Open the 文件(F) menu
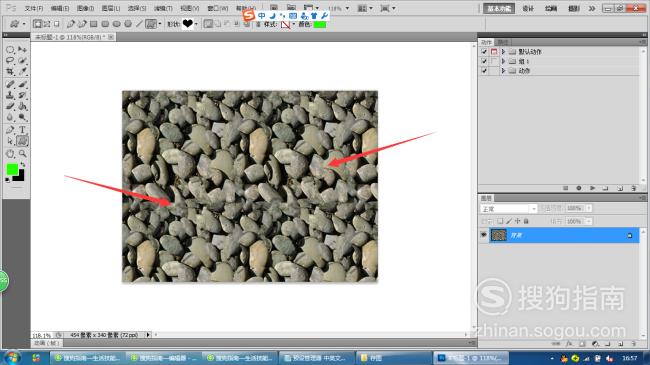Image resolution: width=650 pixels, height=365 pixels. pyautogui.click(x=34, y=8)
